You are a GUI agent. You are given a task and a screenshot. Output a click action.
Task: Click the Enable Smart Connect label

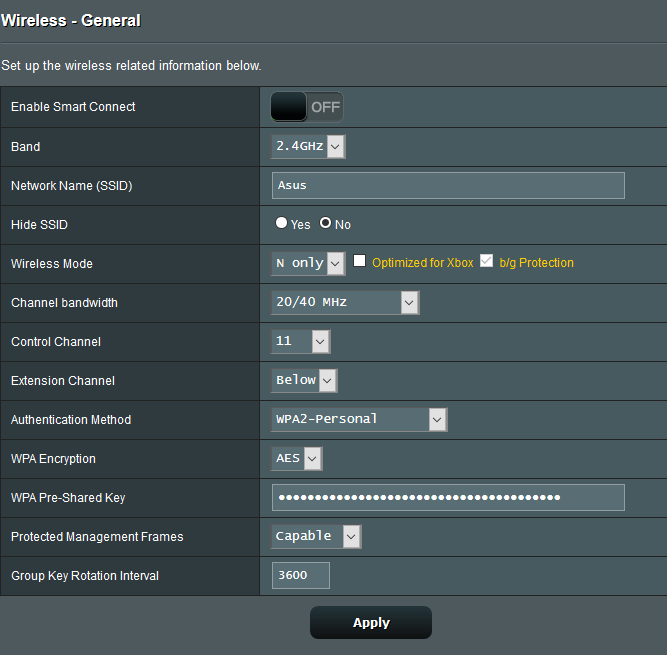(x=73, y=107)
